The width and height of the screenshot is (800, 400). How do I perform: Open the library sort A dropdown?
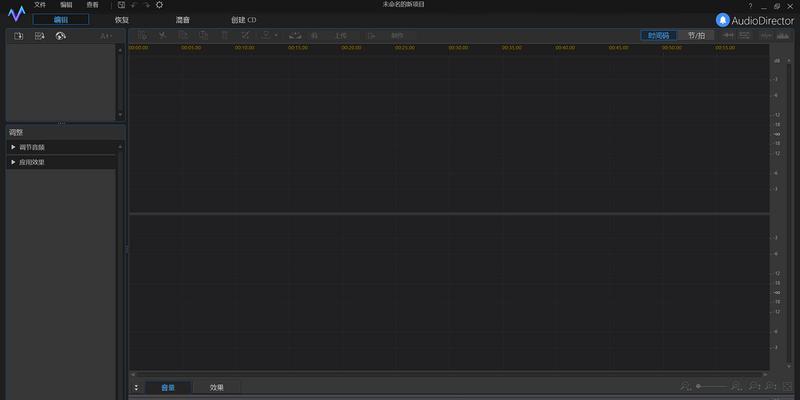click(x=106, y=36)
